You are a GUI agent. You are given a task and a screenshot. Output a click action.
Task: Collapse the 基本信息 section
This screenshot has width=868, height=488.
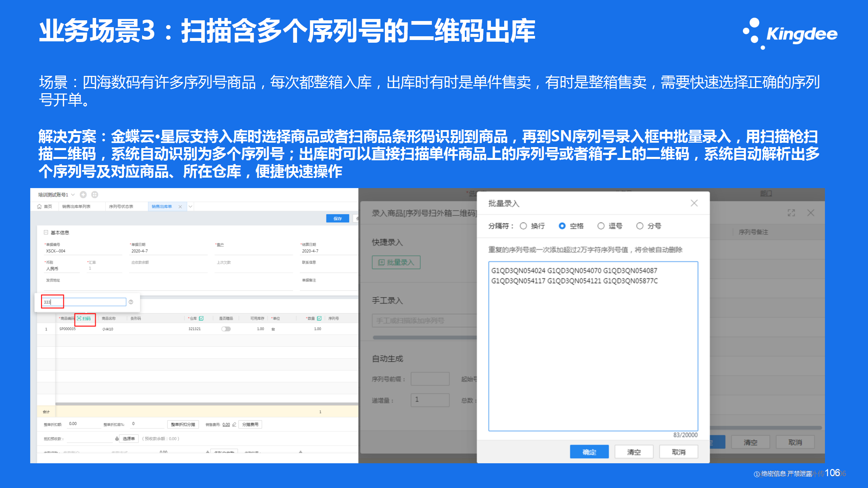click(x=46, y=232)
